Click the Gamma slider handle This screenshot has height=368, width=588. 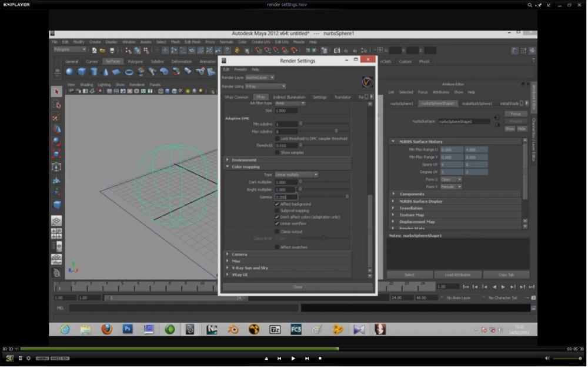(348, 196)
